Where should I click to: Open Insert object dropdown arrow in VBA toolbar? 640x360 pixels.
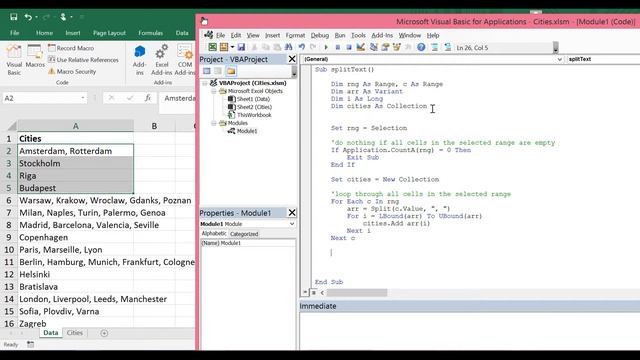point(232,47)
